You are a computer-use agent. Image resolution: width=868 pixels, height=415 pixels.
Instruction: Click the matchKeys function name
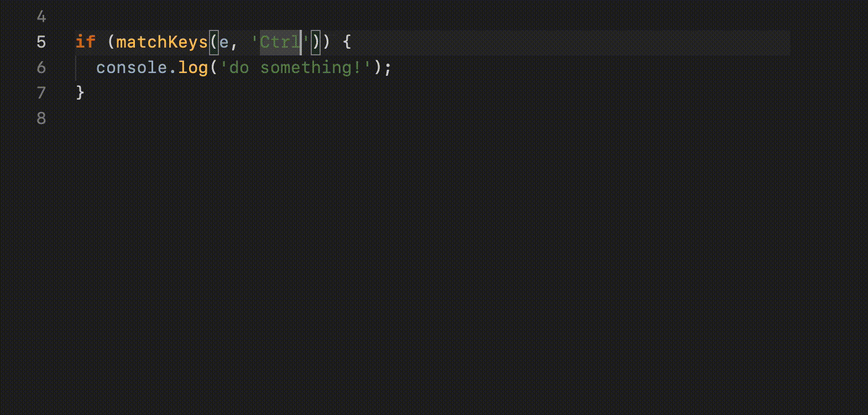pyautogui.click(x=163, y=42)
